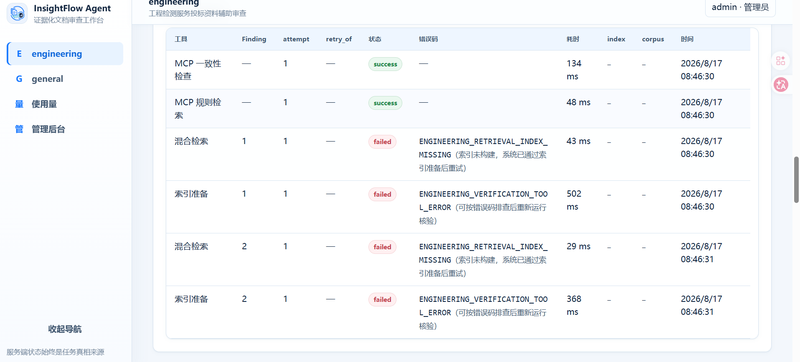Viewport: 800px width, 362px height.
Task: Click the success badge of MCP 一致性检查
Action: click(x=385, y=64)
